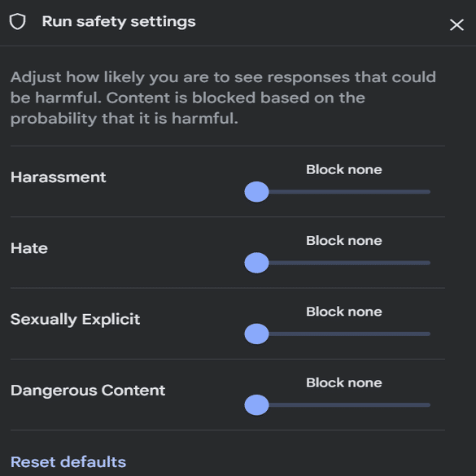The height and width of the screenshot is (476, 476).
Task: Select the Harassment category label
Action: tap(59, 177)
